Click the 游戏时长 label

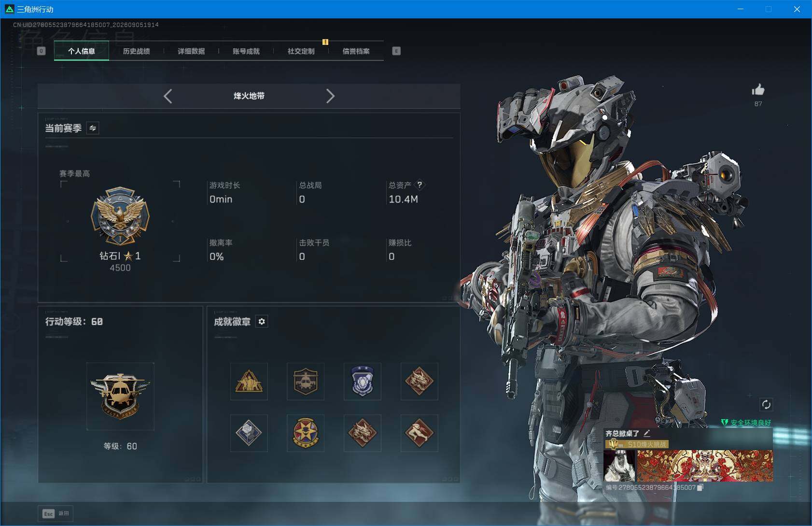point(225,185)
